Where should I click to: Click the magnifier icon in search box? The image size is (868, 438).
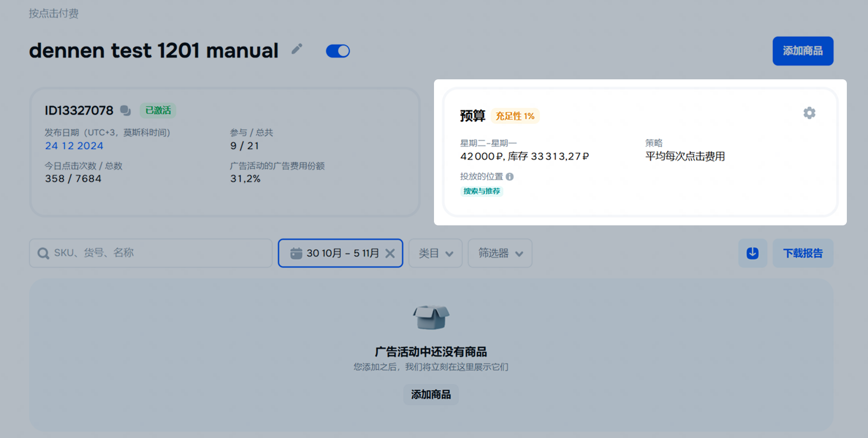(43, 253)
